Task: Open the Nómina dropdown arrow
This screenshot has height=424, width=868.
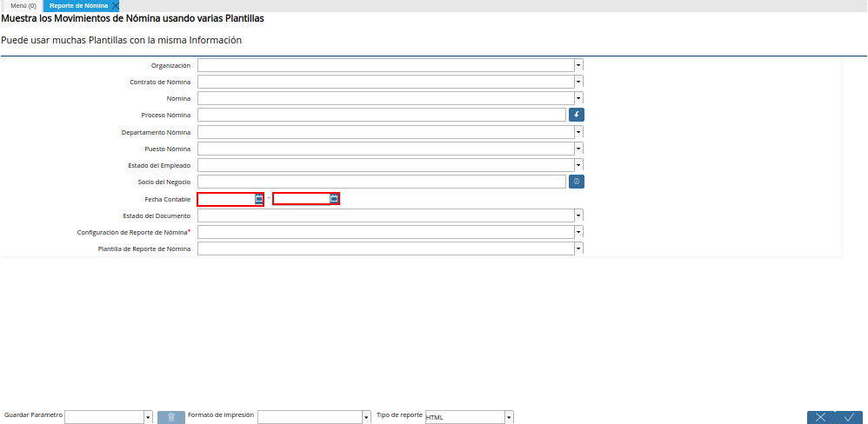Action: (x=578, y=98)
